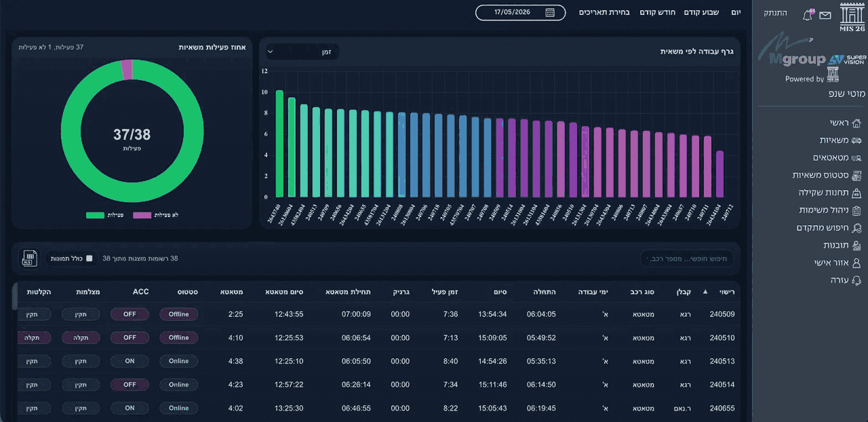Viewport: 868px width, 422px height.
Task: Open מטאטאים sweepers in the sidebar
Action: coord(837,157)
